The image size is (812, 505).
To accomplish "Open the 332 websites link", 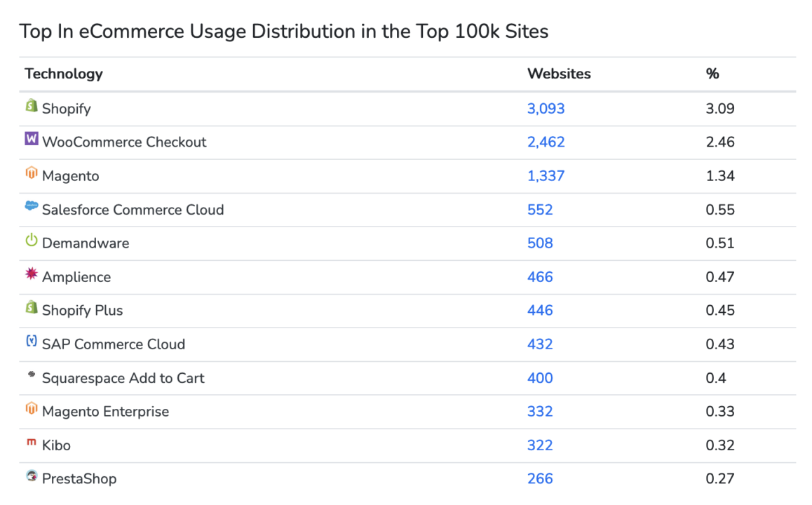I will [540, 411].
